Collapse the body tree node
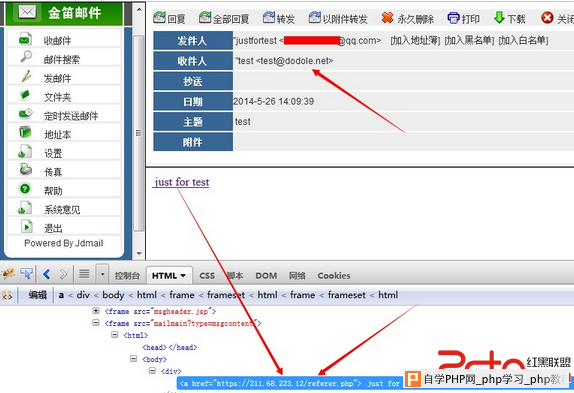574x393 pixels. pos(134,359)
